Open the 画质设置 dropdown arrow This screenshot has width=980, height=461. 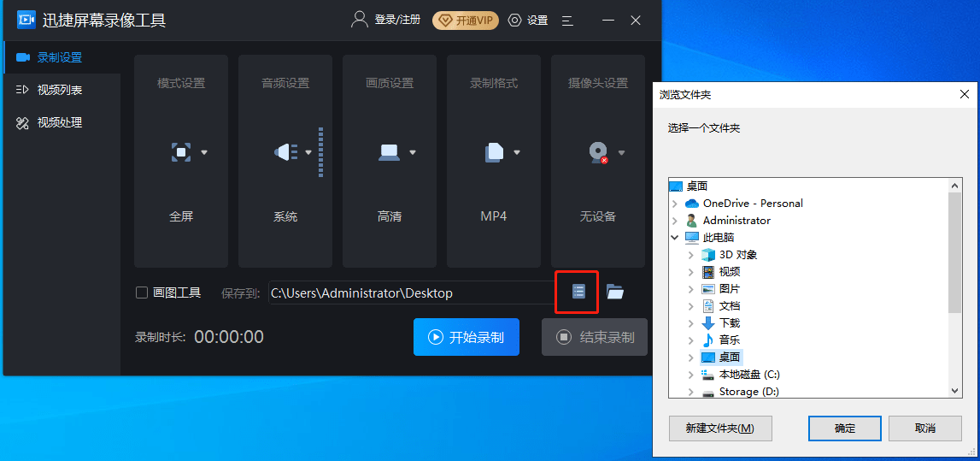[x=413, y=152]
